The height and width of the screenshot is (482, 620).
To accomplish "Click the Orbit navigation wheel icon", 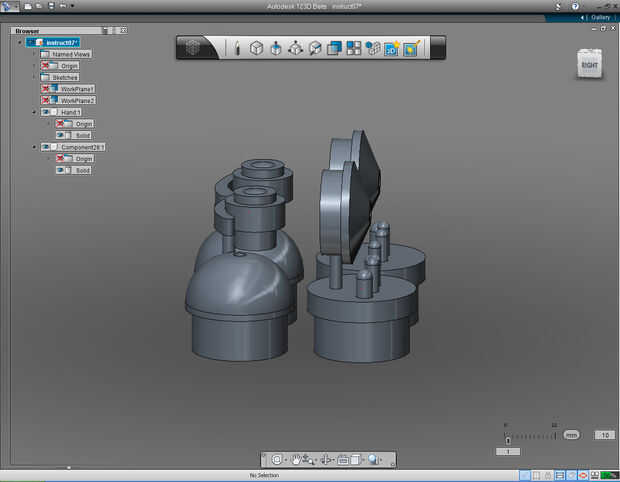I will (276, 459).
